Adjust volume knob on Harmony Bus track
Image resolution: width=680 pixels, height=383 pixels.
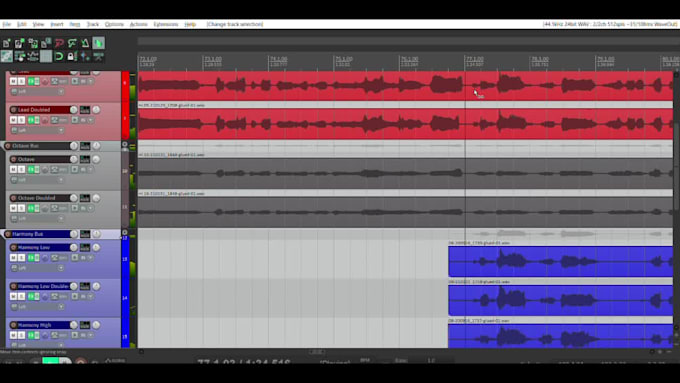point(74,234)
